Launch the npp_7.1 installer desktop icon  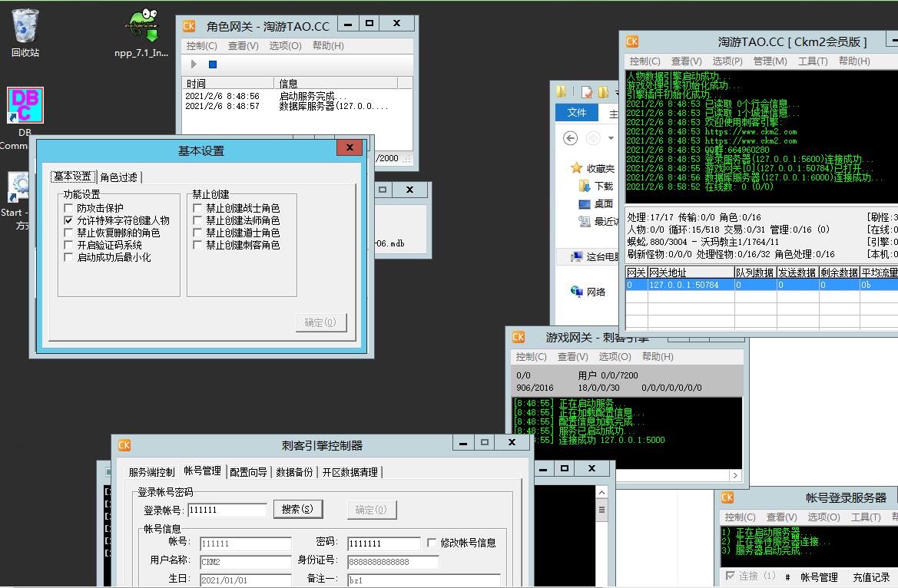tap(141, 31)
